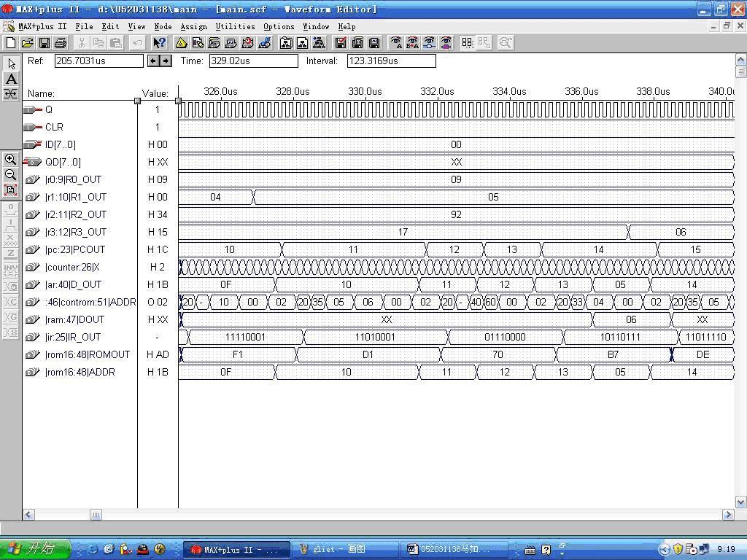Print the waveform using the printer icon

(x=61, y=43)
